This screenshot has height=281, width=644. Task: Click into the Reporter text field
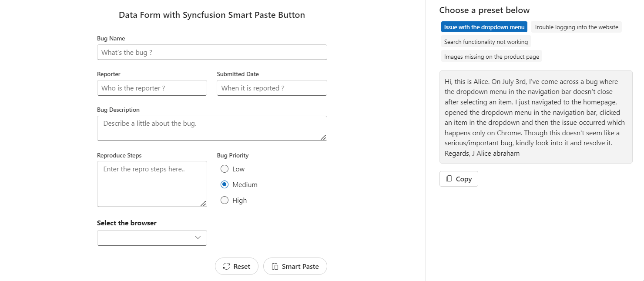[152, 88]
